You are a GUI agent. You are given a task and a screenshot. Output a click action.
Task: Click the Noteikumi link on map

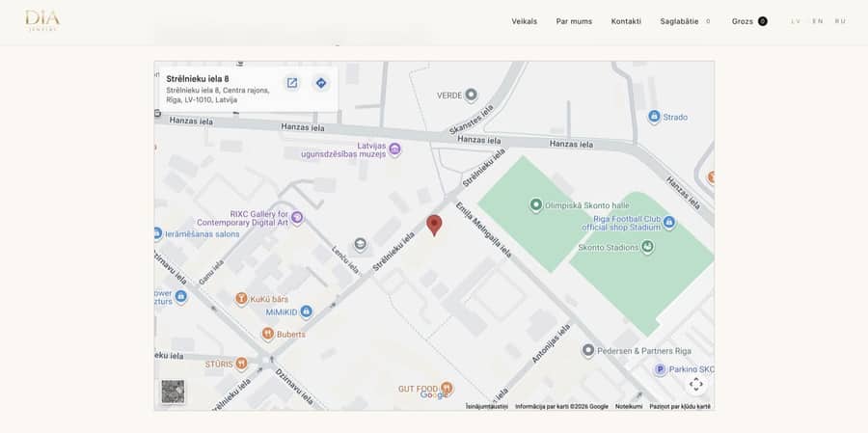coord(629,406)
